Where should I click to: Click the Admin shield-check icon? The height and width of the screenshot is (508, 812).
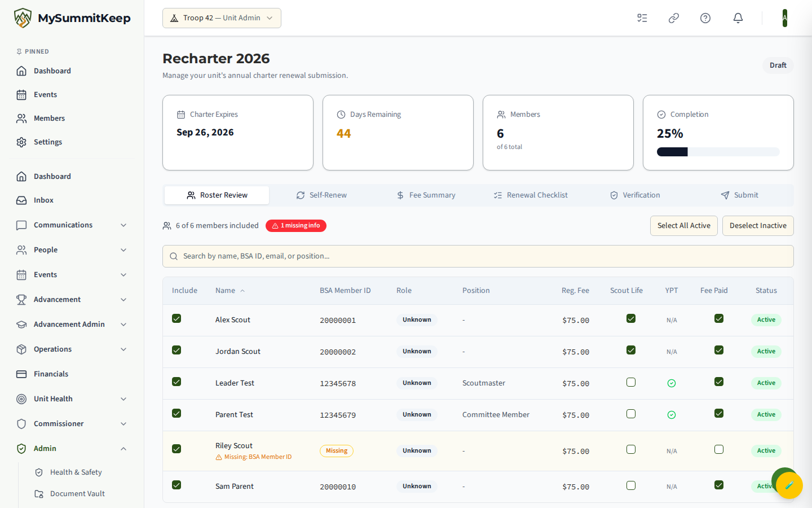tap(21, 448)
